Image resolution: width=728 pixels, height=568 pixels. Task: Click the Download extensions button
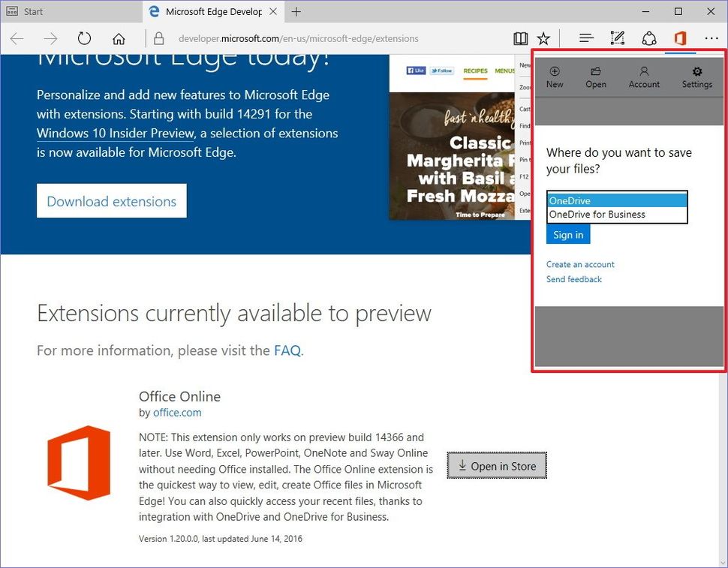click(x=111, y=200)
